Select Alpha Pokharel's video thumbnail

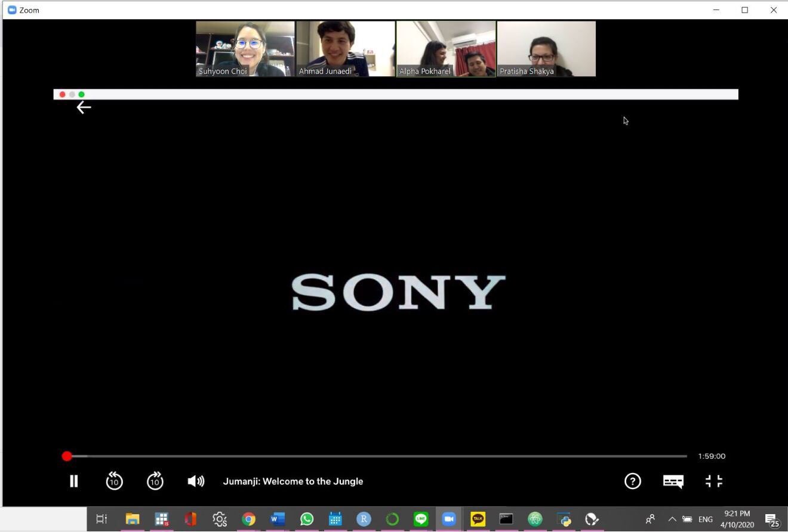tap(446, 49)
